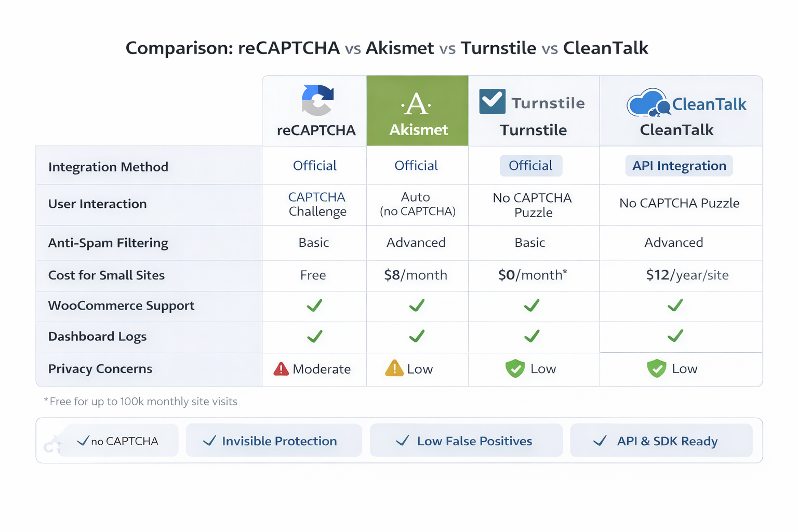
Task: Click the Akismet logo in green header
Action: pyautogui.click(x=417, y=104)
